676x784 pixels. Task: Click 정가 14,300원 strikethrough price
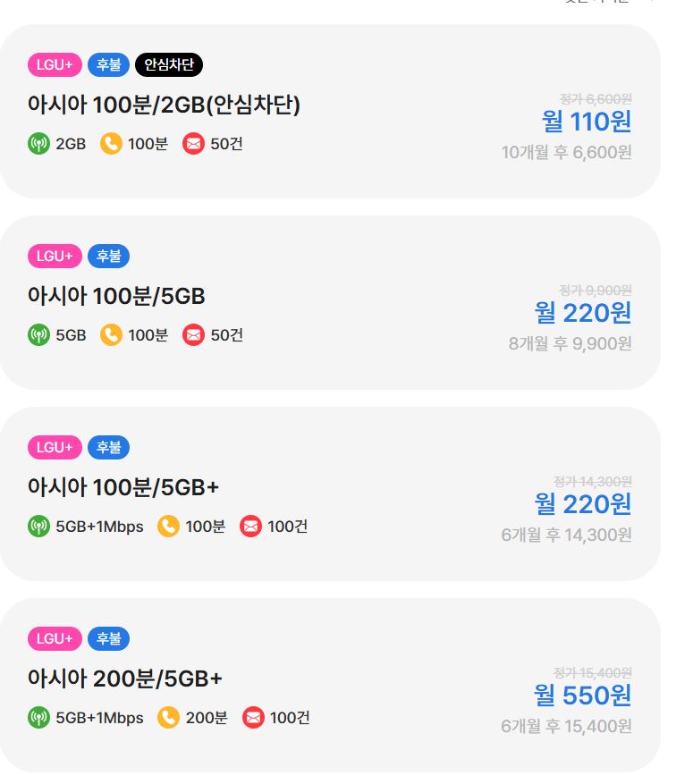point(592,481)
